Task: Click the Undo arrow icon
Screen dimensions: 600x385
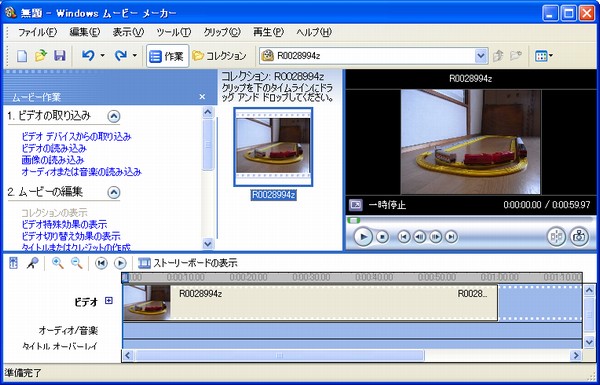Action: point(88,56)
